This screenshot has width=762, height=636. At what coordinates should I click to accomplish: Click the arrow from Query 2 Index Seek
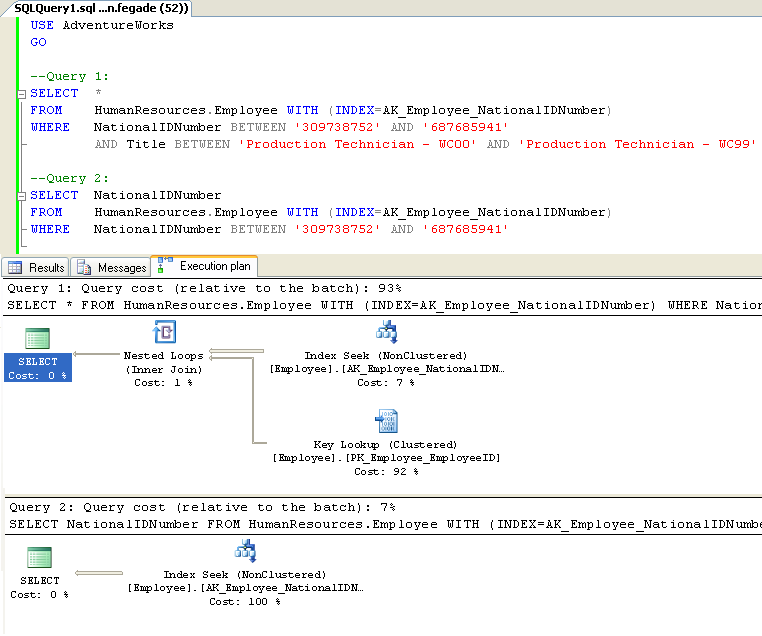(99, 573)
